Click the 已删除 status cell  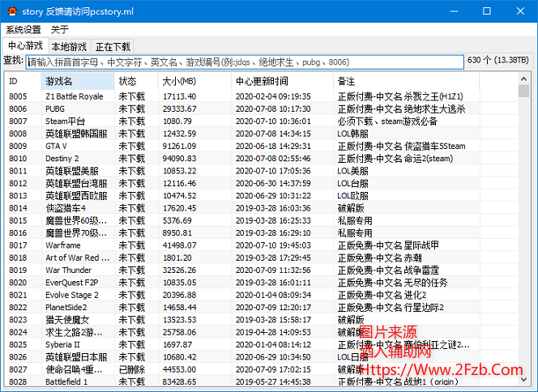tap(132, 369)
